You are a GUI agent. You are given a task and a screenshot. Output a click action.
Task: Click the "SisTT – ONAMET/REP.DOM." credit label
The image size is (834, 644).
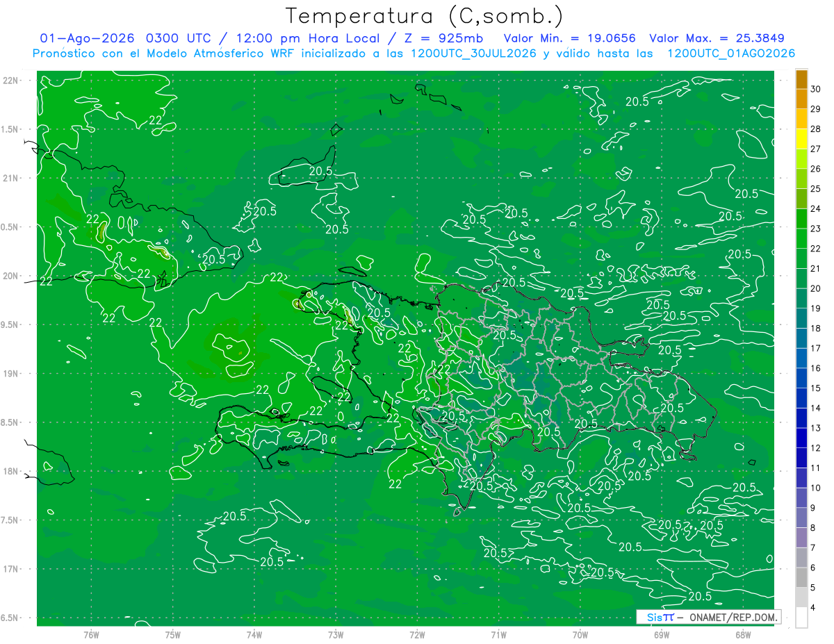click(709, 617)
